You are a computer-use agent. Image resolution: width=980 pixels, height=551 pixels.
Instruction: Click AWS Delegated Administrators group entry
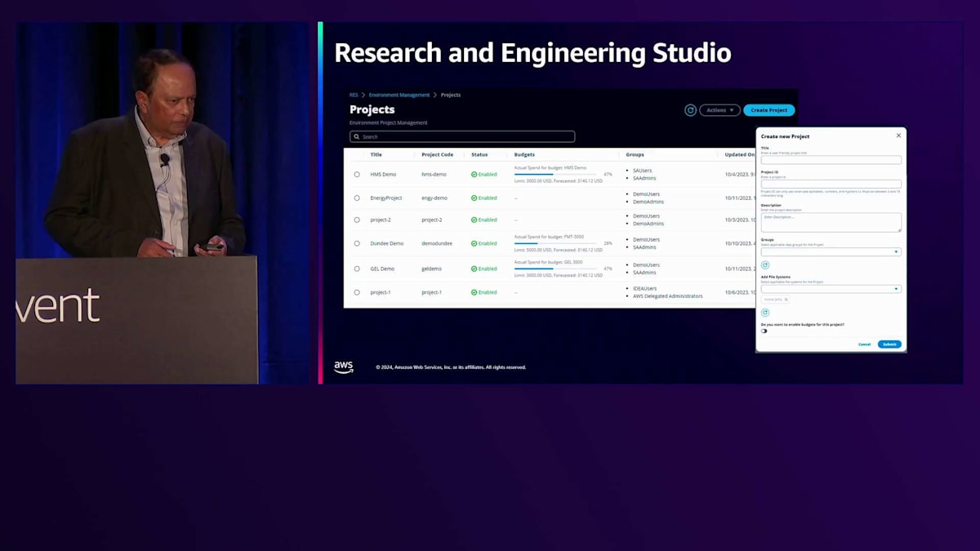pyautogui.click(x=668, y=296)
